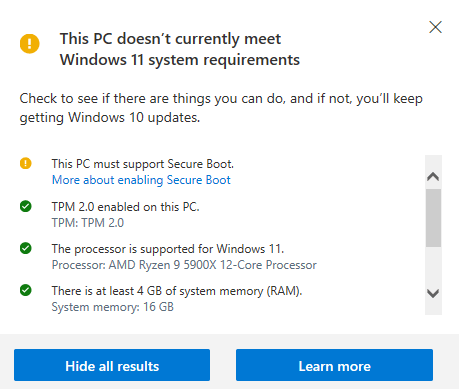The height and width of the screenshot is (389, 459).
Task: Click the 'at least 4 GB of system memory' result
Action: click(177, 291)
